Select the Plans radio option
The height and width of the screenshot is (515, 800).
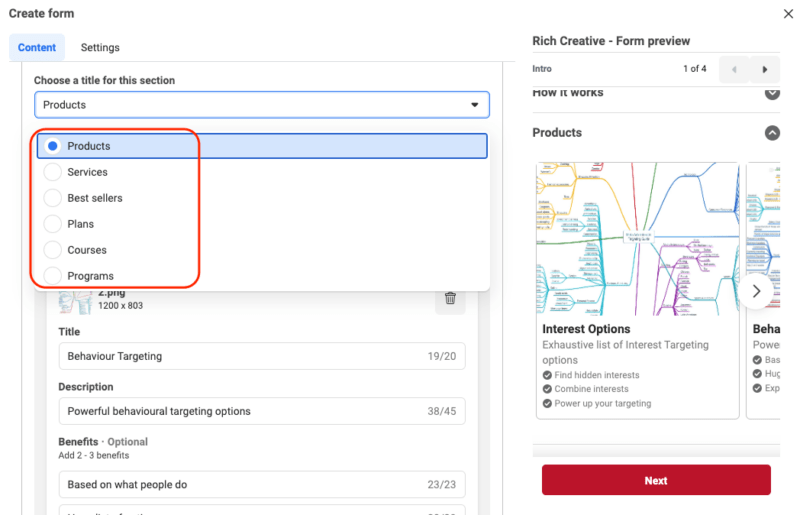click(53, 224)
